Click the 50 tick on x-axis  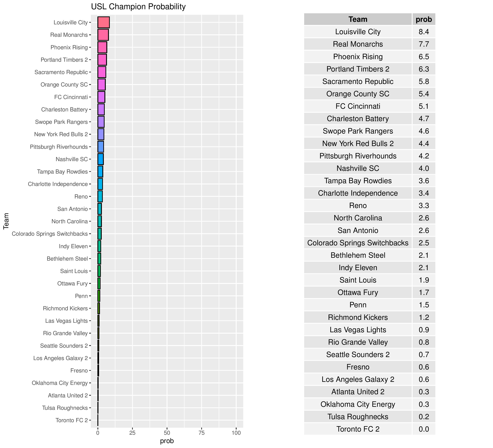(x=167, y=433)
